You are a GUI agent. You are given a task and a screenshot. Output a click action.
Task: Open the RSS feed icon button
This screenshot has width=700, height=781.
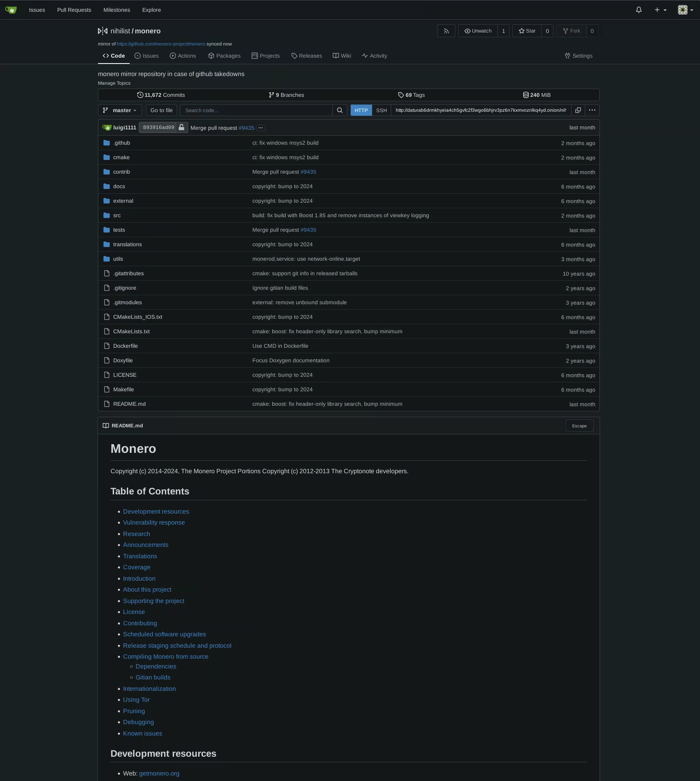point(446,31)
